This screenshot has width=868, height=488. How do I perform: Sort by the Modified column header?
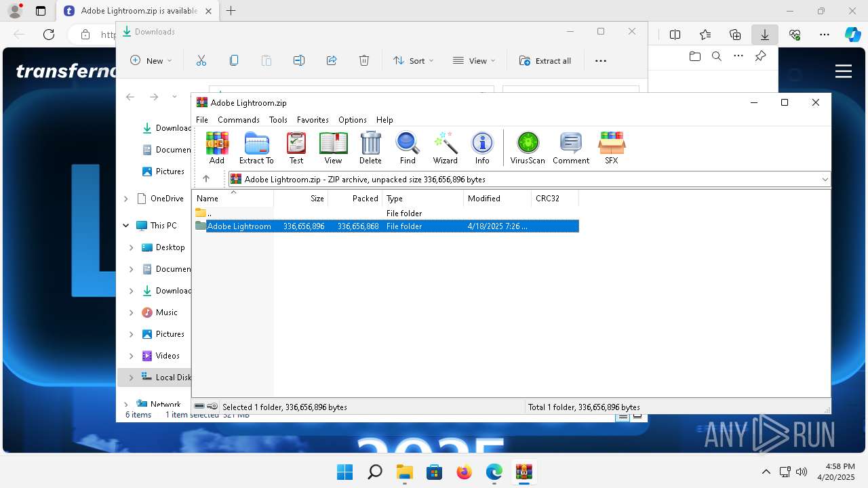click(x=497, y=199)
